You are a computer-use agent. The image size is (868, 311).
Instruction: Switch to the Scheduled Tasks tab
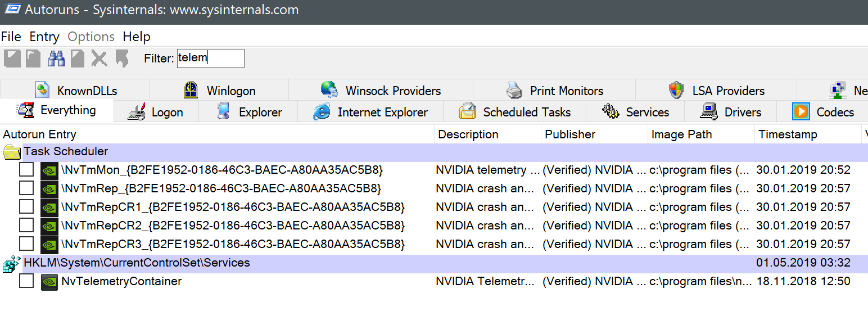pyautogui.click(x=514, y=112)
